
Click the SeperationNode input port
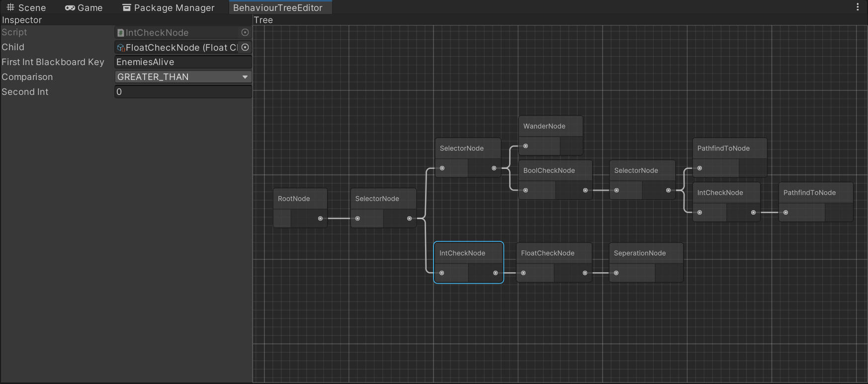(616, 273)
